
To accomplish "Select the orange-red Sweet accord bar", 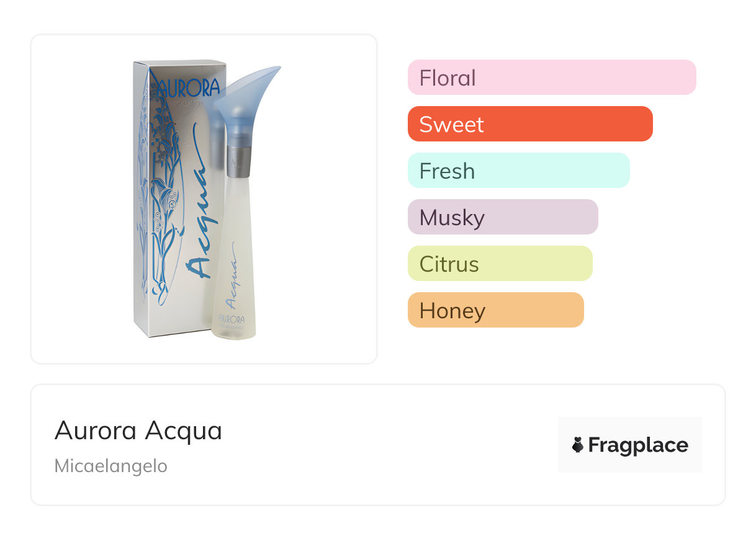I will tap(529, 124).
